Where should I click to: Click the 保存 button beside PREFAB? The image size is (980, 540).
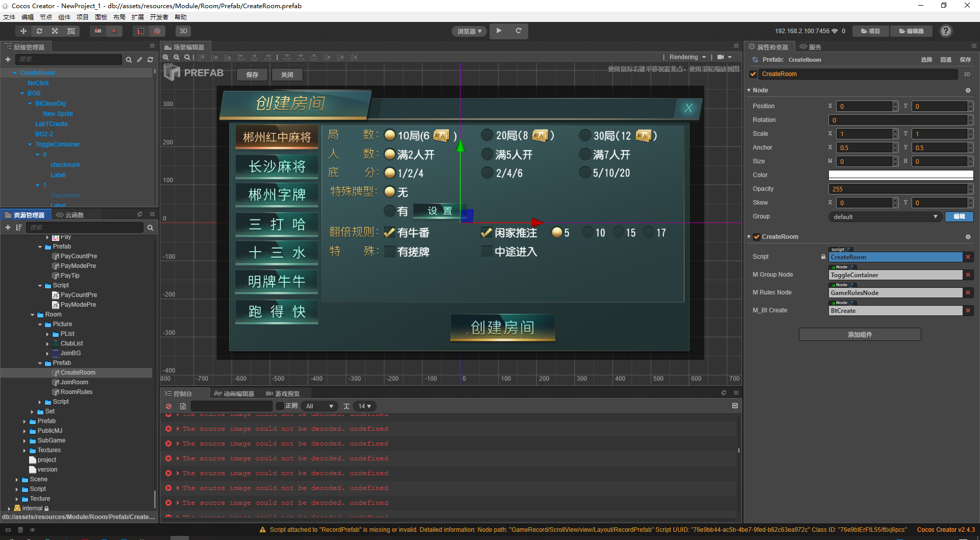252,75
